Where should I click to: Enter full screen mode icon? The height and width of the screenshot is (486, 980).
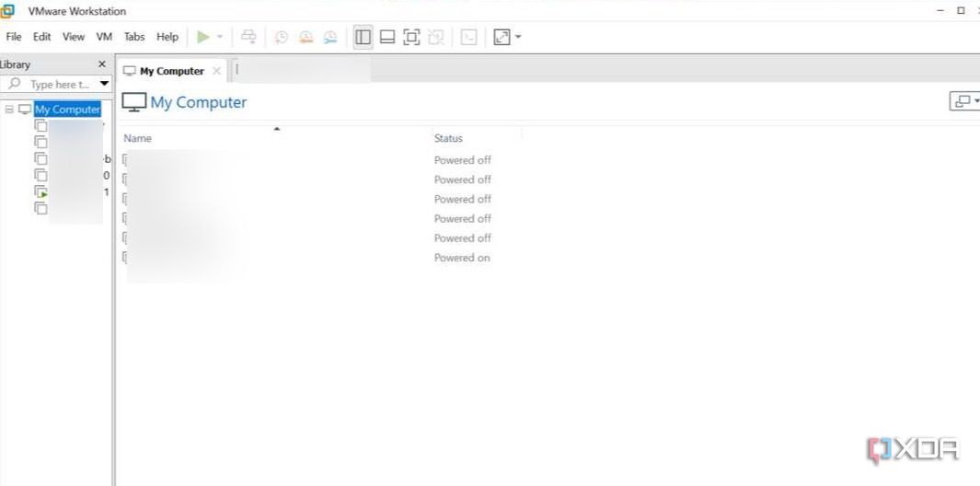tap(411, 37)
